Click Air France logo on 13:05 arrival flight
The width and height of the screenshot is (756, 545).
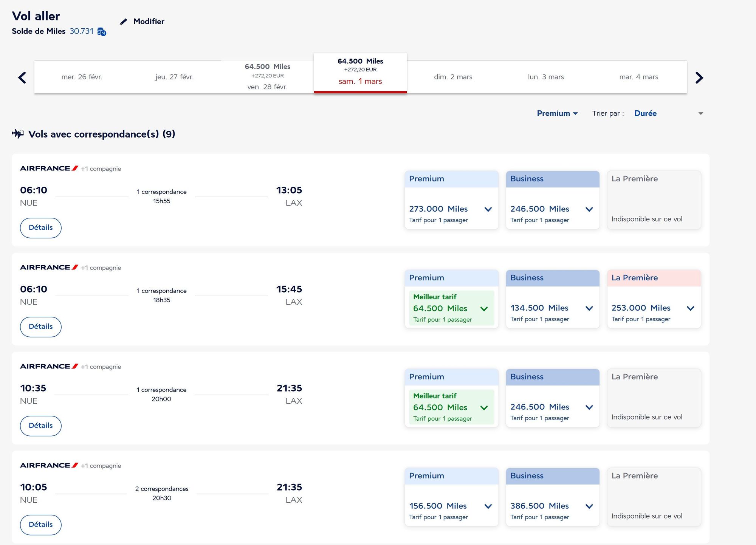(x=49, y=169)
